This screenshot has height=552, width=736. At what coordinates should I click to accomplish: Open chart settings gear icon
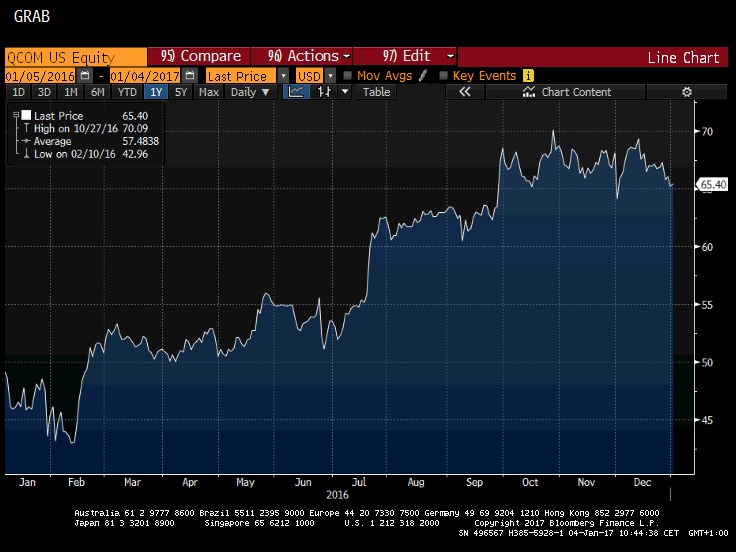[686, 92]
